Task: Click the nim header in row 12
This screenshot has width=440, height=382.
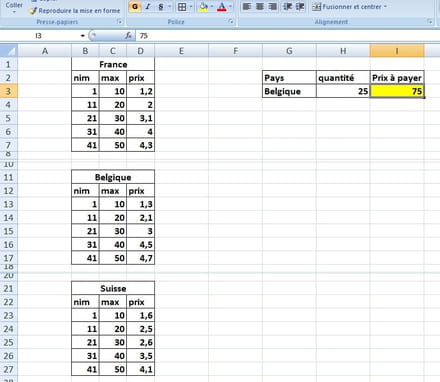Action: point(85,191)
